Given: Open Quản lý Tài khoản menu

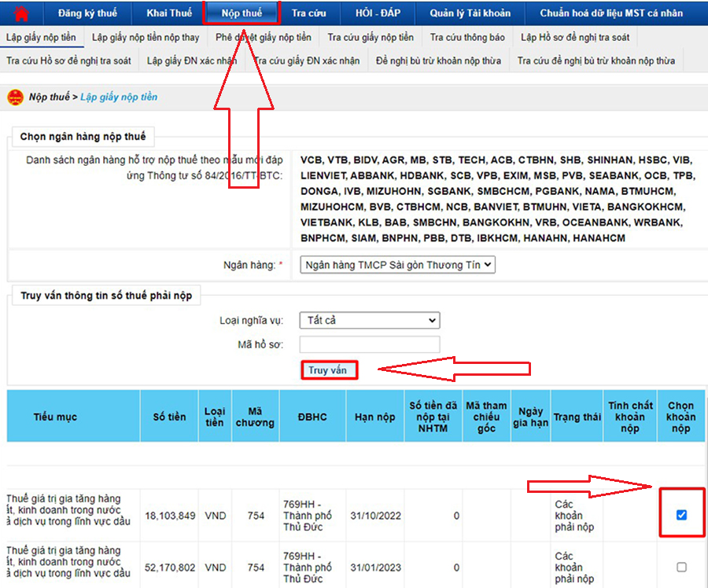Looking at the screenshot, I should point(470,13).
